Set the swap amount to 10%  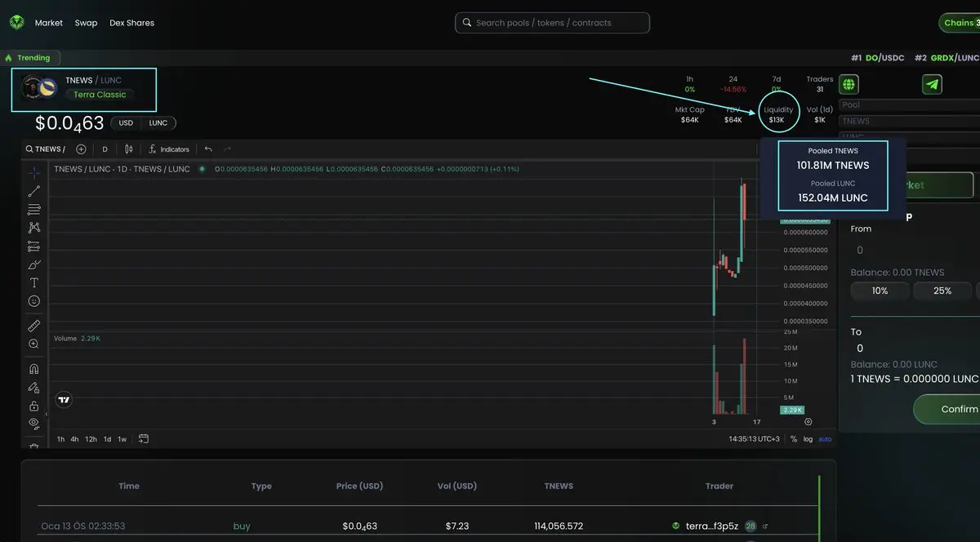[x=880, y=291]
